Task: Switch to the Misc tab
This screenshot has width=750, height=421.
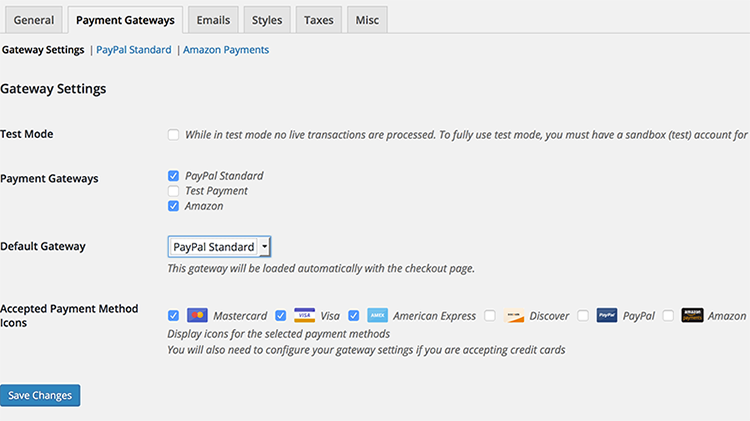Action: (x=367, y=20)
